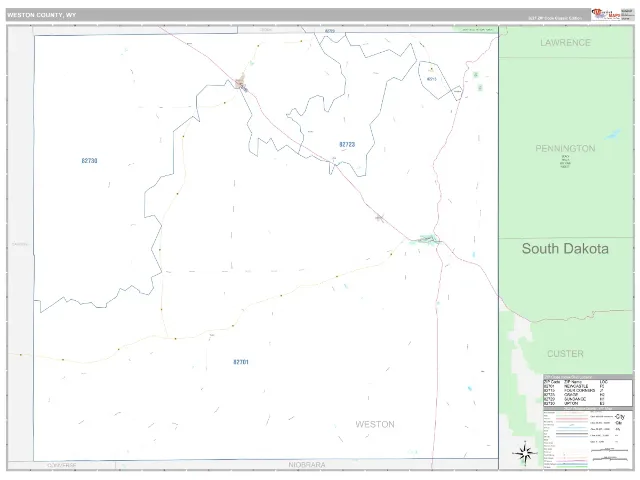Click the town at the northwest road junction
This screenshot has width=640, height=480.
[241, 83]
